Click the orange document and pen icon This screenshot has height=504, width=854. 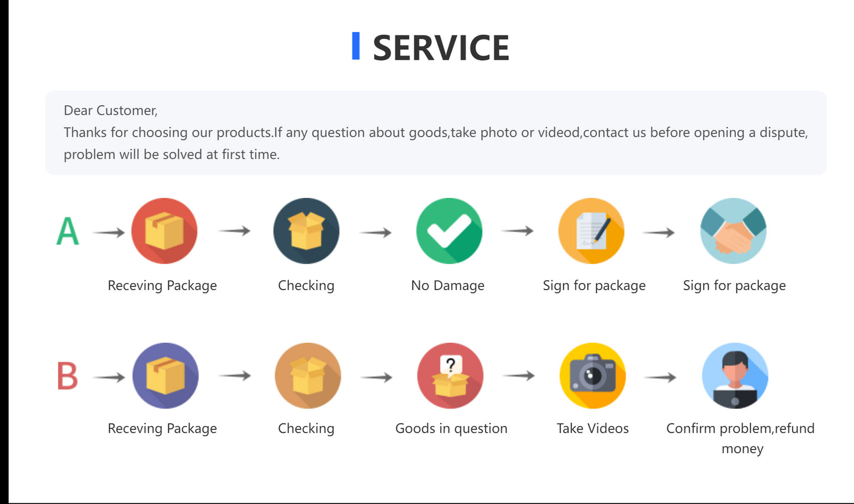591,231
